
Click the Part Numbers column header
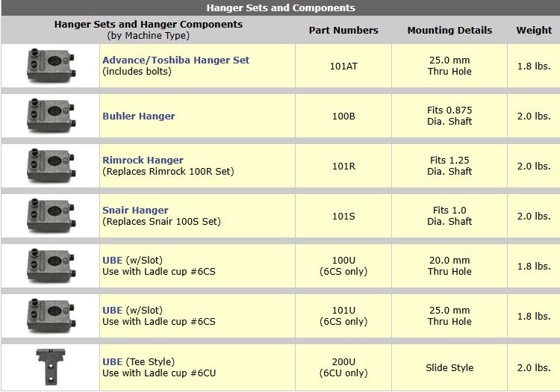(x=343, y=31)
